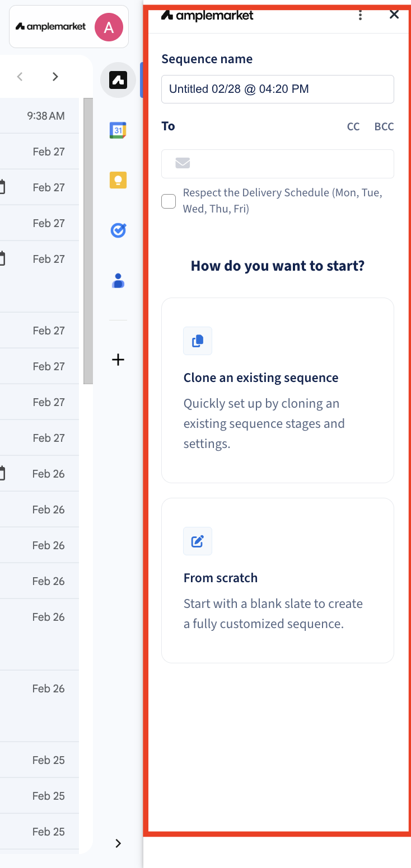The height and width of the screenshot is (868, 411).
Task: Add CC recipients
Action: (353, 127)
